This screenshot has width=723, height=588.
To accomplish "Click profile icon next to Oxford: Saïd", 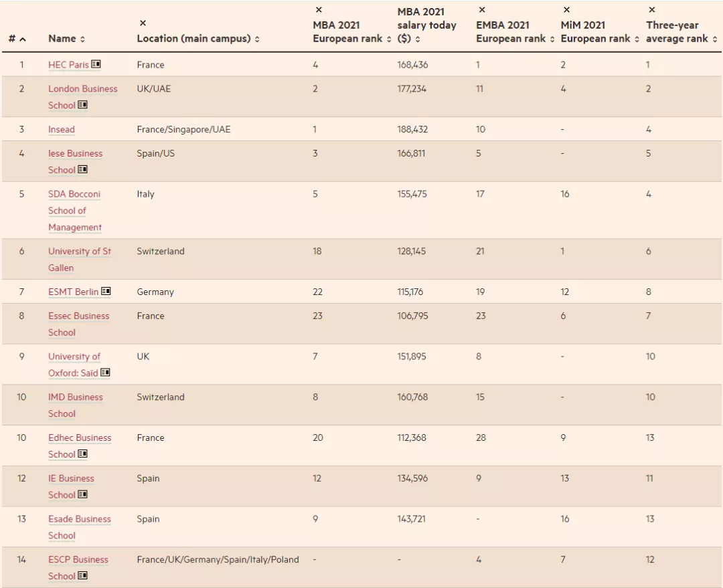I will 106,373.
